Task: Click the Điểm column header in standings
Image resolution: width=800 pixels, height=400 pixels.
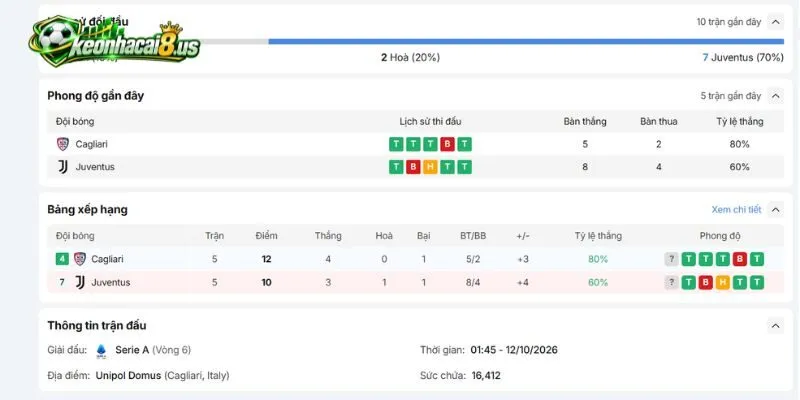Action: point(266,236)
